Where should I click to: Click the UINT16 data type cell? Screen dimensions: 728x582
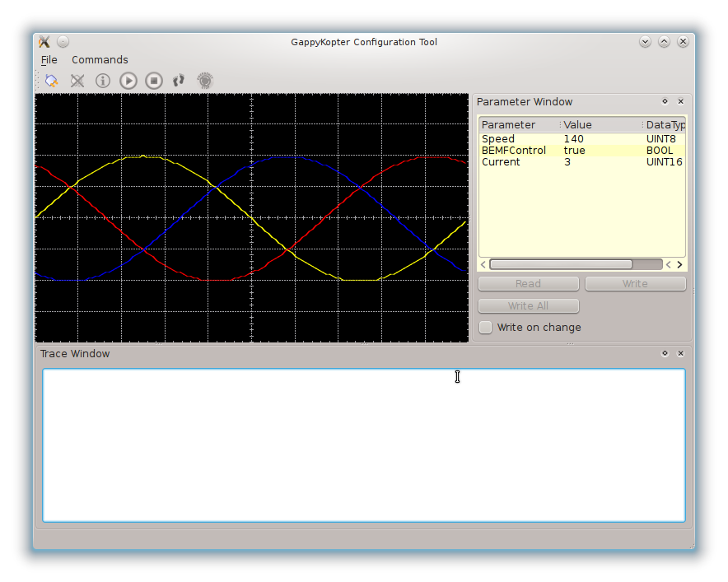665,162
